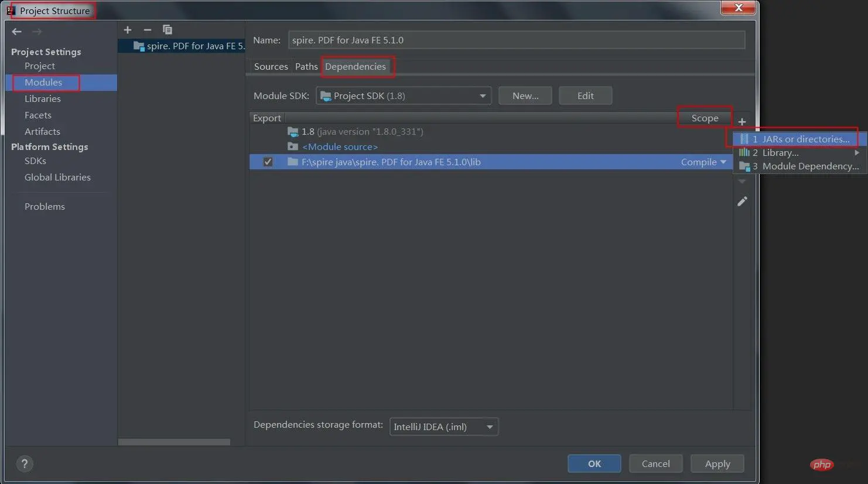
Task: Open help via question mark icon
Action: pos(25,464)
